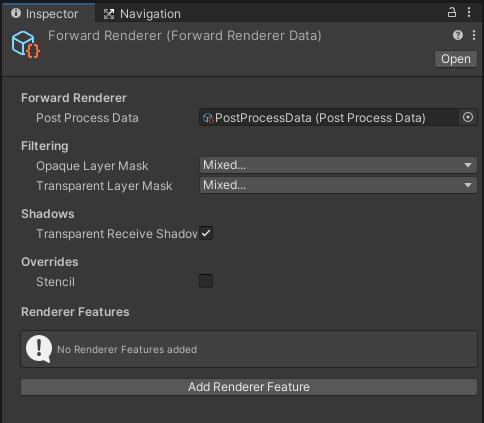The width and height of the screenshot is (484, 423).
Task: Click the bold Forward Renderer section heading
Action: pos(74,98)
